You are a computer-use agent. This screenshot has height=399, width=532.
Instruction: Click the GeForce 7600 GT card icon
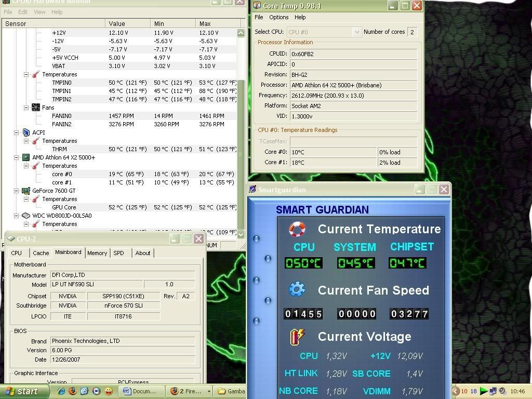pyautogui.click(x=26, y=191)
